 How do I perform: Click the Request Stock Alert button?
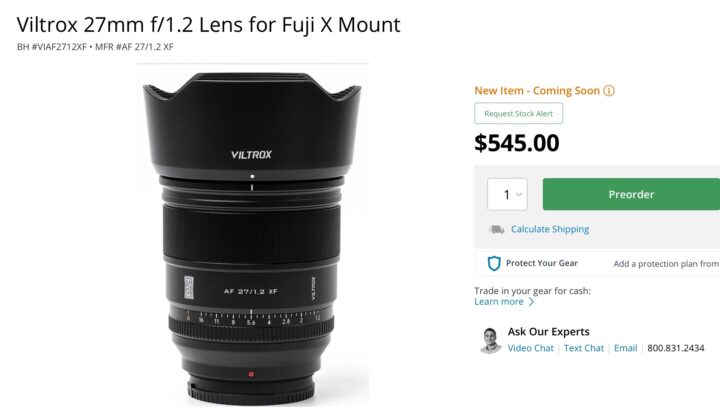point(518,113)
